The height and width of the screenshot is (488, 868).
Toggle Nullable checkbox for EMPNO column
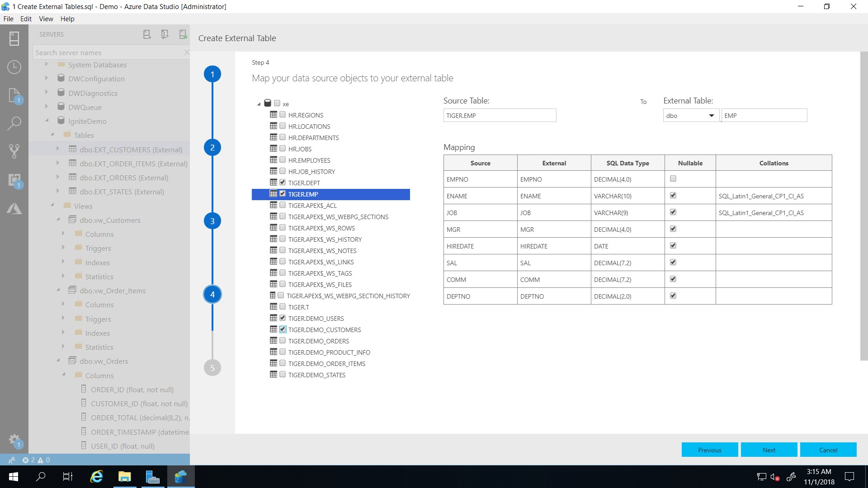point(673,179)
